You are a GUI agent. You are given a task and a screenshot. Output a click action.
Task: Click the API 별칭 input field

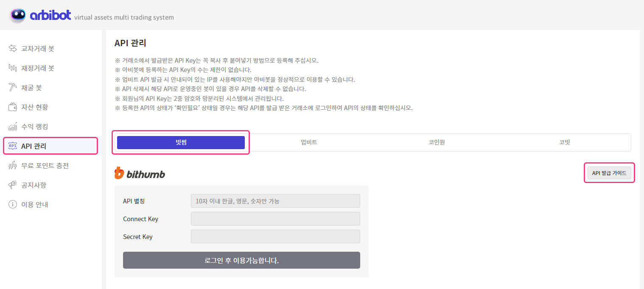coord(275,201)
